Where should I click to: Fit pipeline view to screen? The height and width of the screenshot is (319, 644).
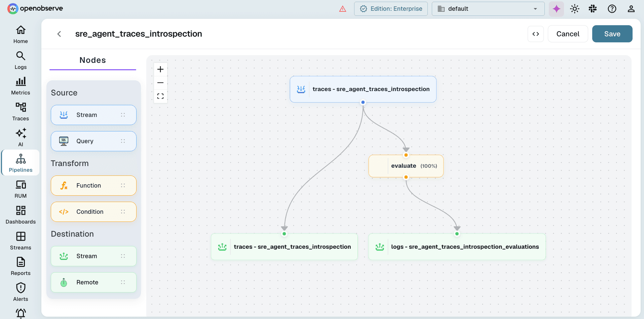160,96
